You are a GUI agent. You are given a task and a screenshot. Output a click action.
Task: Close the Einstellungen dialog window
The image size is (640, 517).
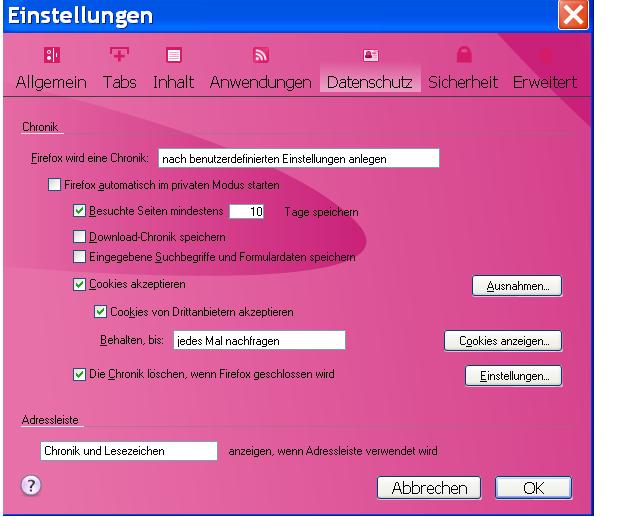pos(573,15)
